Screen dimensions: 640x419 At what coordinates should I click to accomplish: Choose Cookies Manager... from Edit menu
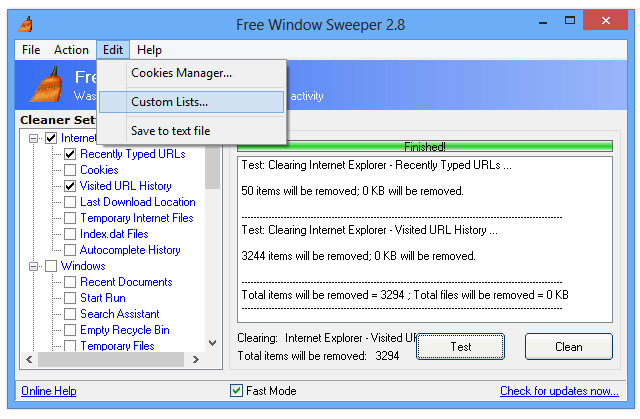(x=191, y=73)
